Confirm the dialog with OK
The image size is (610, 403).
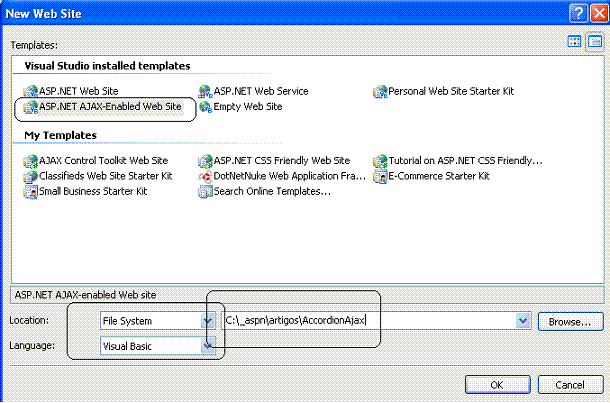tap(498, 385)
